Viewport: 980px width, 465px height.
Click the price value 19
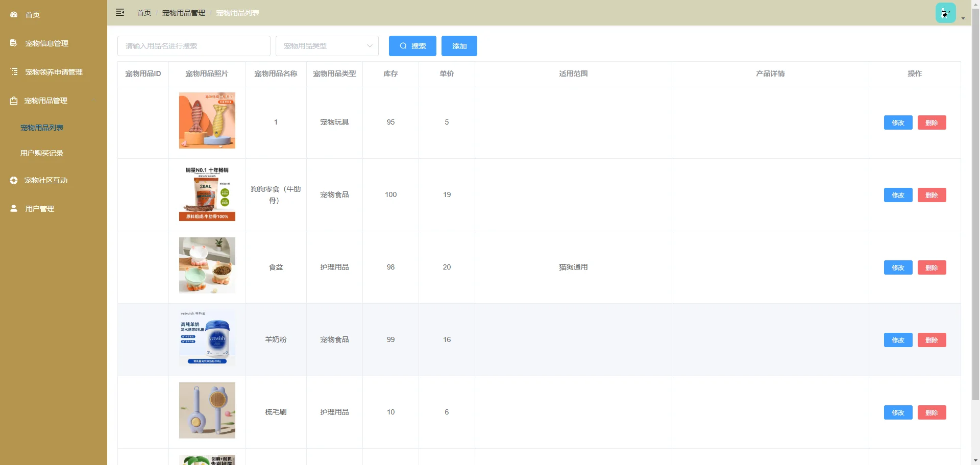(447, 195)
